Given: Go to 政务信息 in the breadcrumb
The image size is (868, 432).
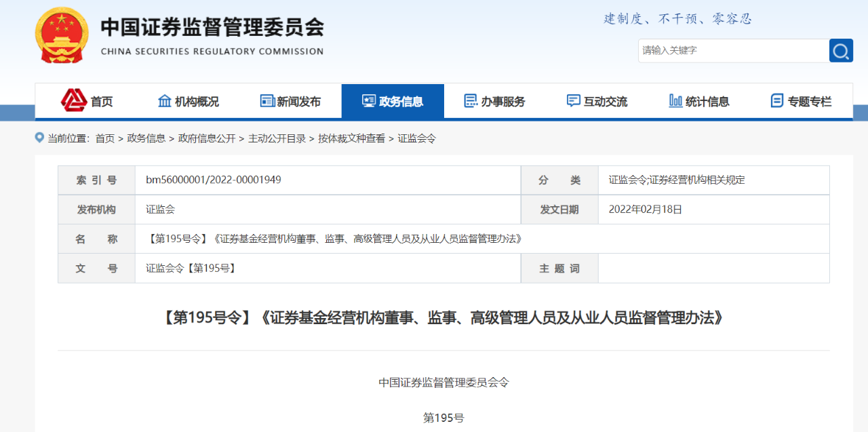Looking at the screenshot, I should pyautogui.click(x=146, y=138).
